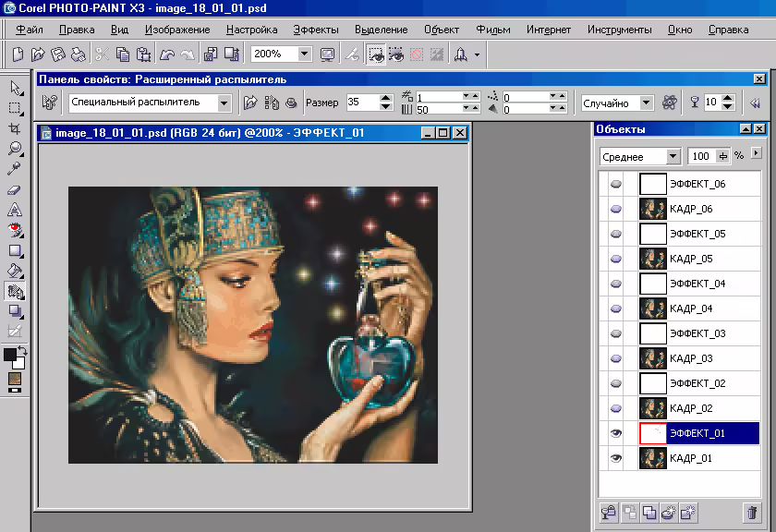Toggle visibility of КАДР_06 layer

pos(615,209)
